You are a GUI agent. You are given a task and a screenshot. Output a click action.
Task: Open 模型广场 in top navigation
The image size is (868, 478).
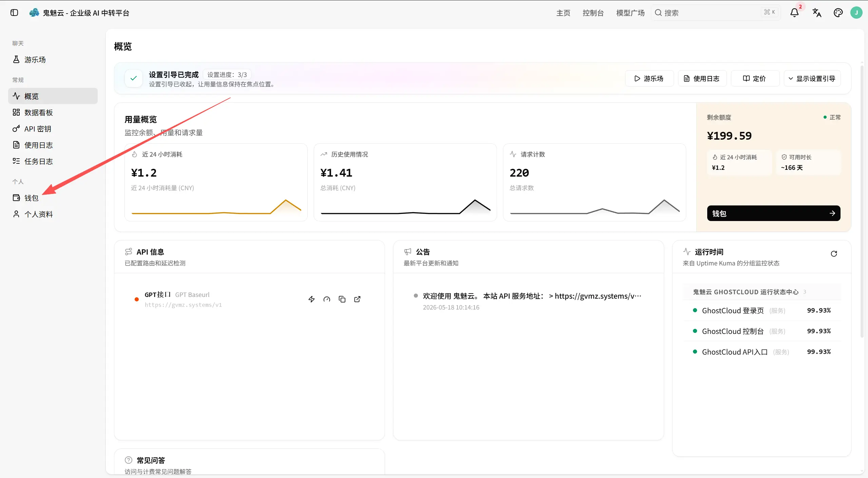click(x=630, y=13)
